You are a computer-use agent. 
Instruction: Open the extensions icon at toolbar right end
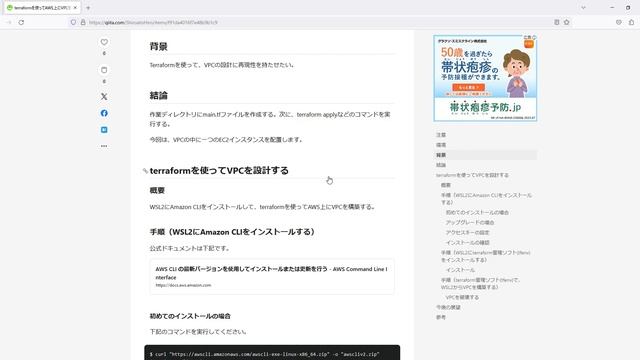(x=631, y=22)
